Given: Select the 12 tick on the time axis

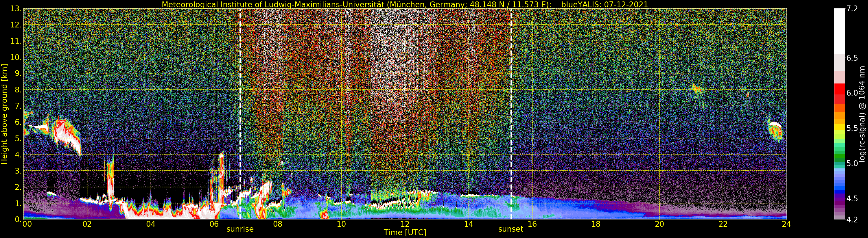Looking at the screenshot, I should pyautogui.click(x=405, y=224).
